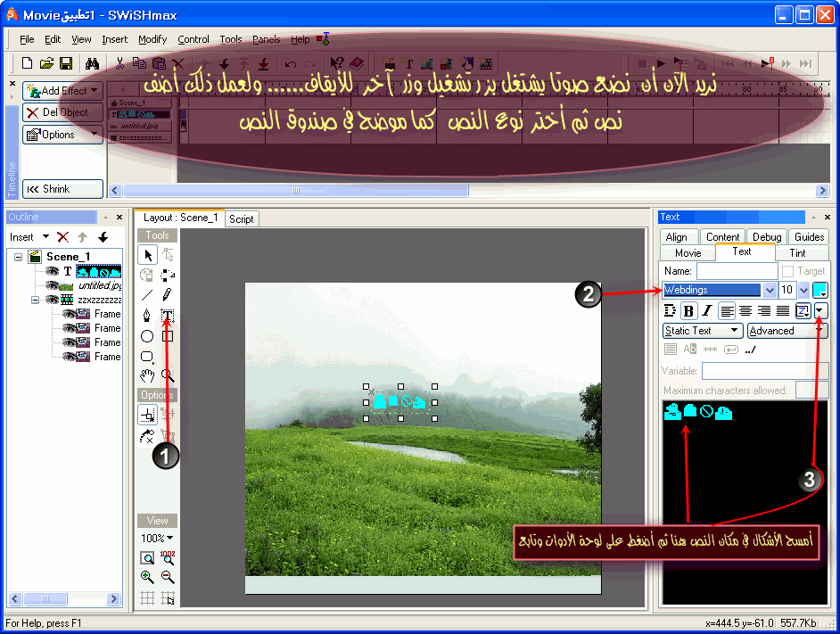The height and width of the screenshot is (634, 840).
Task: Click the Bold formatting button
Action: [689, 311]
